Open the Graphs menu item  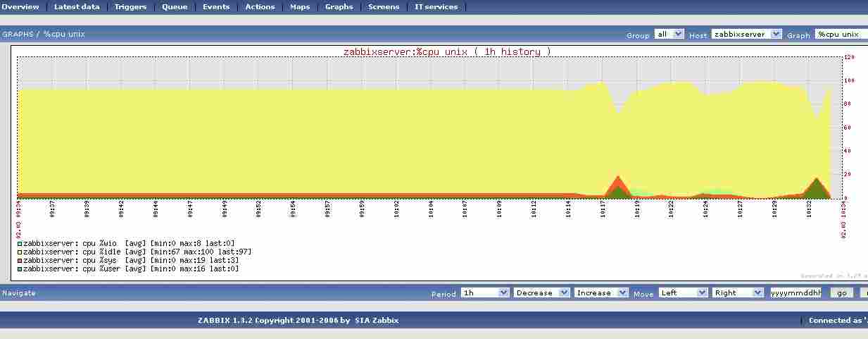pos(339,7)
